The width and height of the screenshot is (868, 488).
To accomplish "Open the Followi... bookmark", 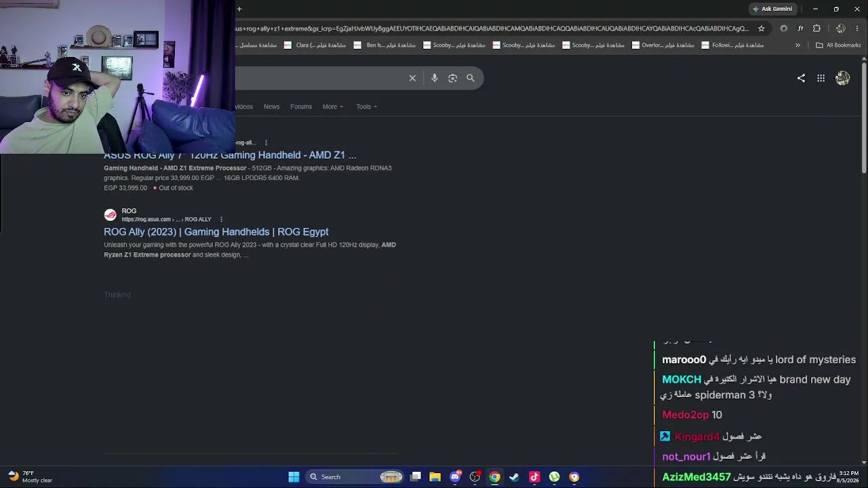I will 733,45.
